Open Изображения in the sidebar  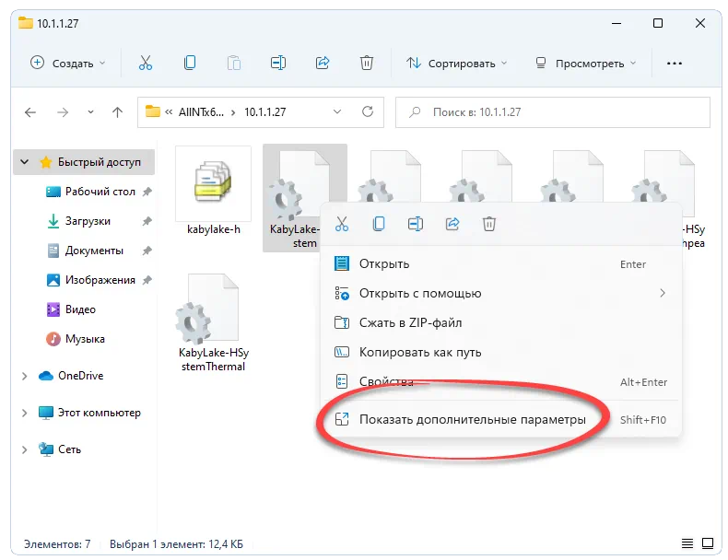[x=91, y=280]
